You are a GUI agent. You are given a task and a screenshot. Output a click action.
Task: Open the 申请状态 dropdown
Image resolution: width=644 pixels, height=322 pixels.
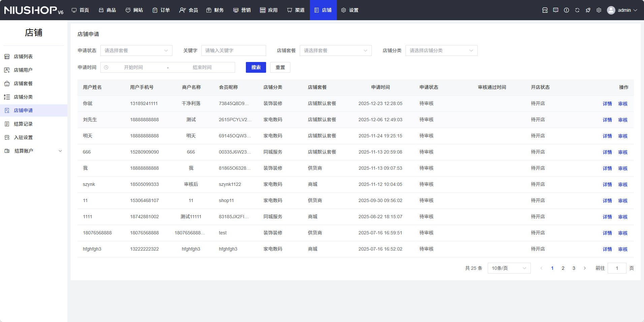coord(136,51)
